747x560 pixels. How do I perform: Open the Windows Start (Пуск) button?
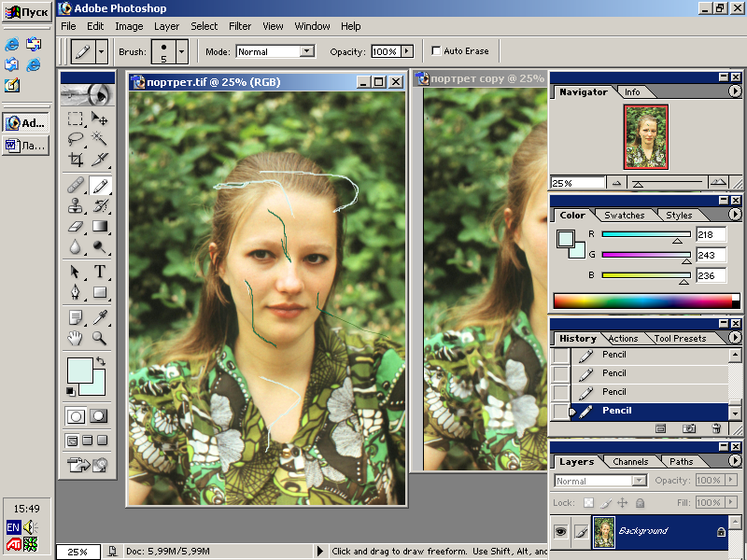point(27,12)
